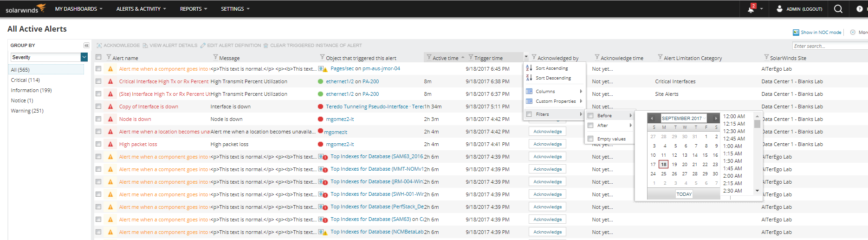Open the help question mark icon
The height and width of the screenshot is (240, 868).
[859, 9]
